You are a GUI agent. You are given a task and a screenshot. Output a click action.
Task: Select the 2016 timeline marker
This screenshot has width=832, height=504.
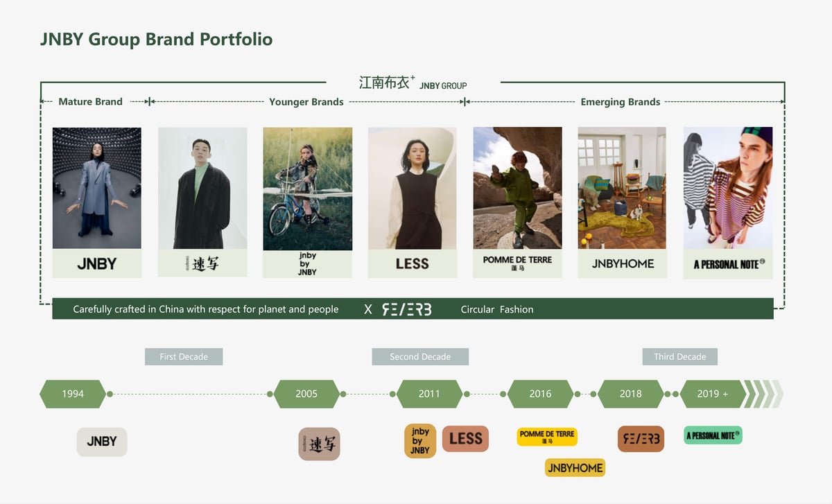click(x=540, y=394)
